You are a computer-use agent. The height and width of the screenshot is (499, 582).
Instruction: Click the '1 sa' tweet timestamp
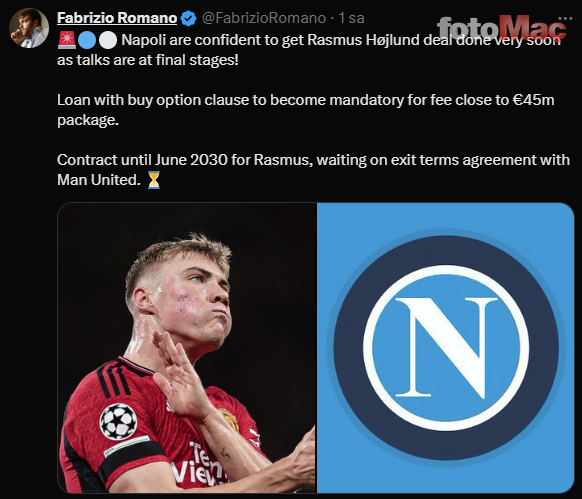click(352, 18)
